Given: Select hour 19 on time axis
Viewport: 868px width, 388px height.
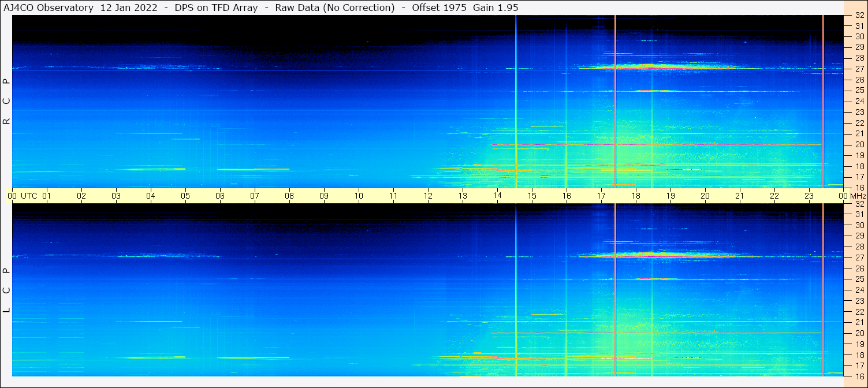Looking at the screenshot, I should [670, 196].
